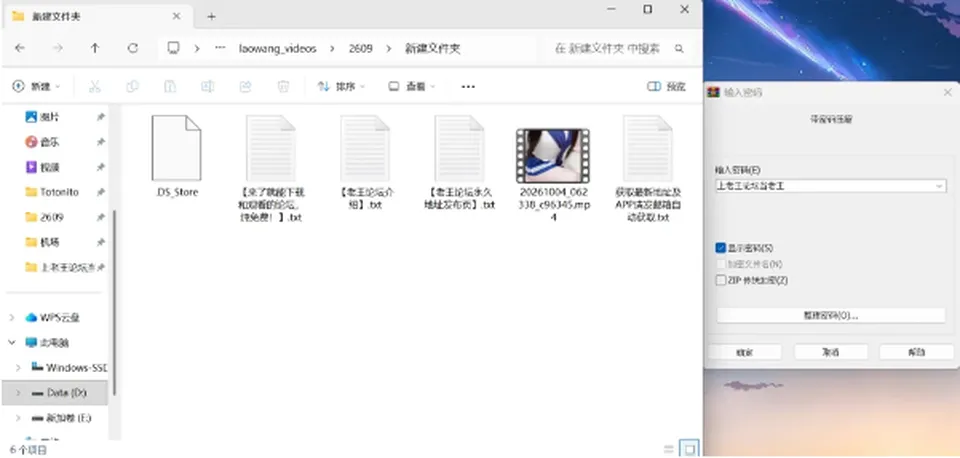960x458 pixels.
Task: Open the 排序 (Sort) dropdown
Action: (x=341, y=86)
